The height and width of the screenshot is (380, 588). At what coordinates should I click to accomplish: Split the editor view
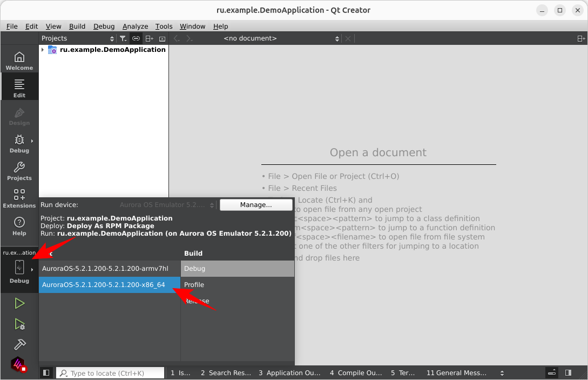pos(581,38)
